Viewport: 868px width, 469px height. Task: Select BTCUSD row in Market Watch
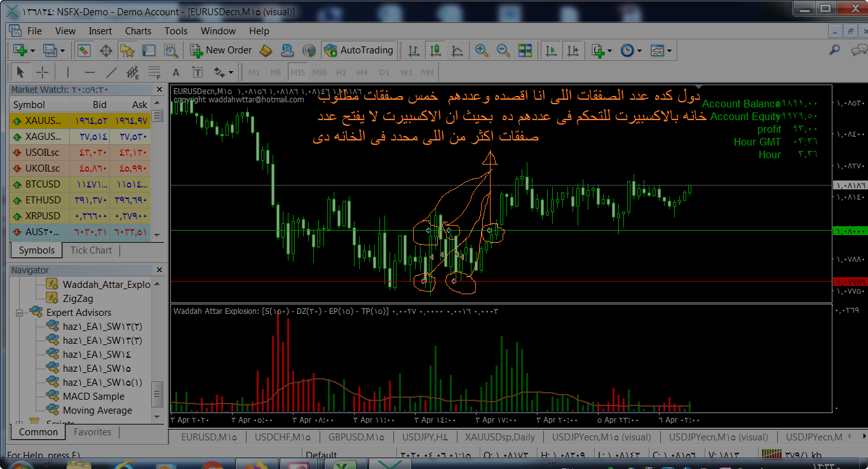(x=79, y=184)
